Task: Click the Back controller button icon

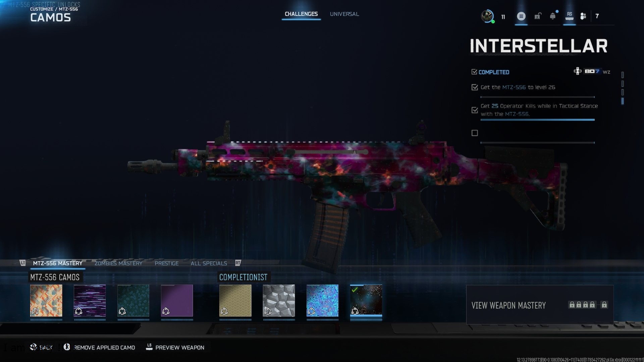Action: (x=33, y=347)
